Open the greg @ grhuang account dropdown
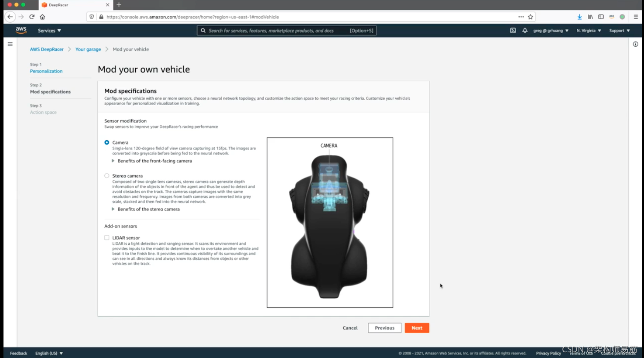This screenshot has width=644, height=358. point(551,31)
